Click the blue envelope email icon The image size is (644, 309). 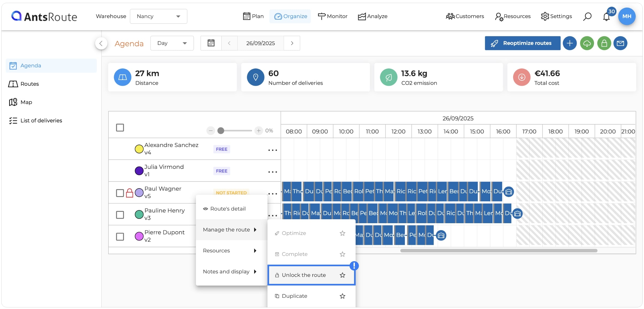[620, 43]
